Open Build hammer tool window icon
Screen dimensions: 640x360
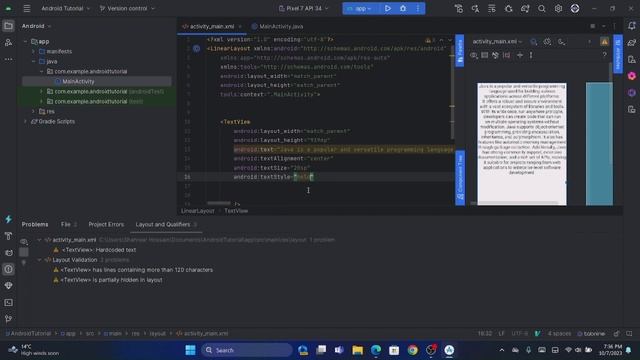8,236
